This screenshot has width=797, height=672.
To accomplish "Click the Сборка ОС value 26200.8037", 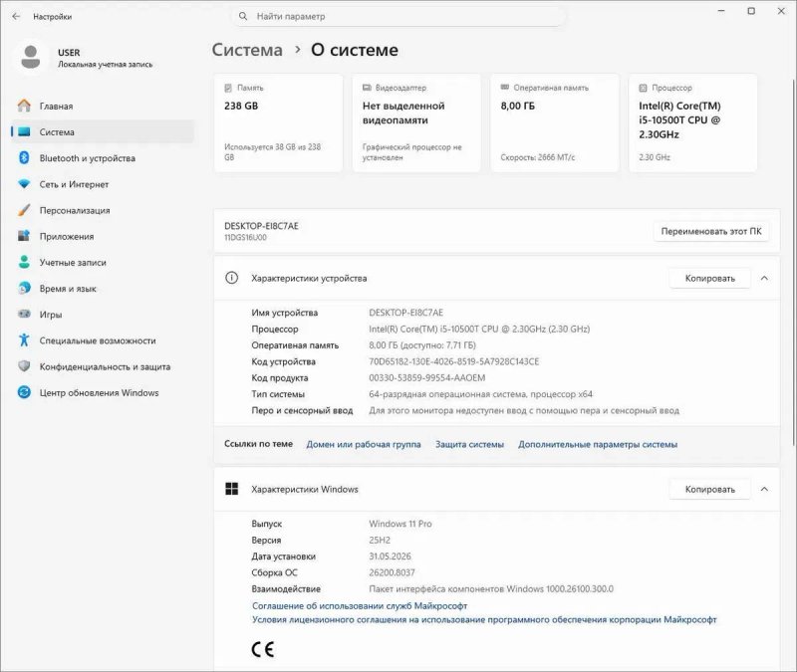I will point(392,573).
